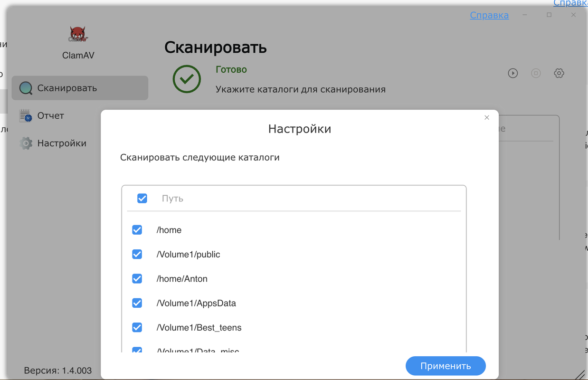Click the ClamAV logo icon

[78, 35]
